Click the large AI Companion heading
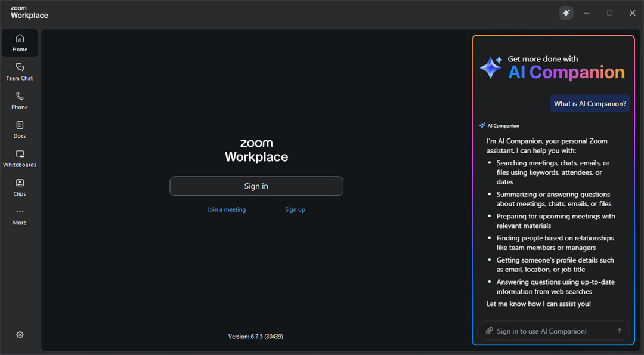Screen dimensions: 644x355 tap(566, 73)
